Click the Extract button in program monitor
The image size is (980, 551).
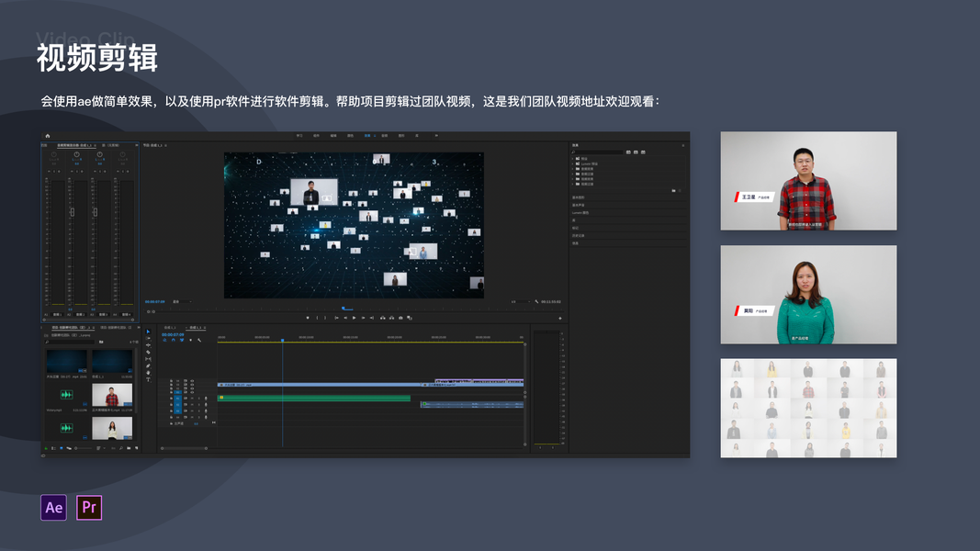(x=392, y=318)
